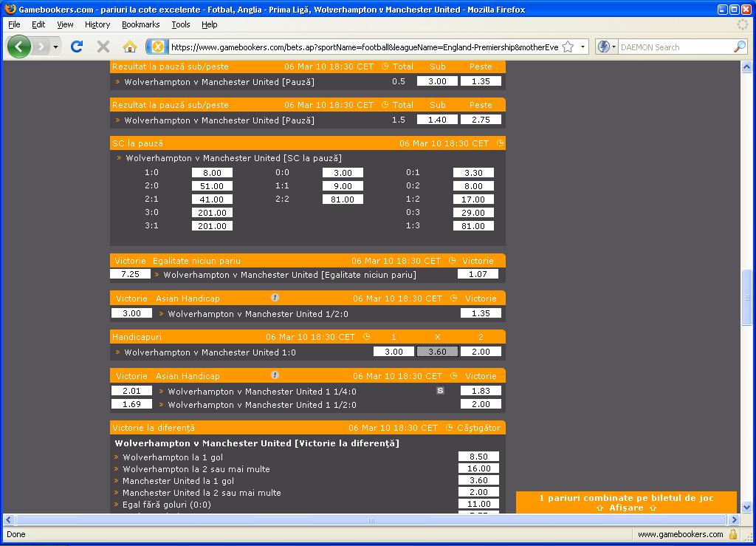Click the clock icon in SC la pauză header

(x=500, y=143)
